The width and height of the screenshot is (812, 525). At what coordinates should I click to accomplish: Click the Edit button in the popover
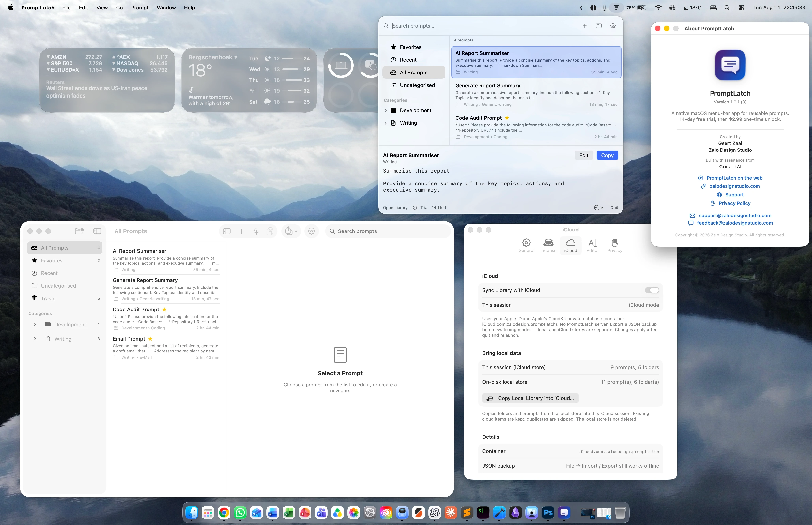584,155
